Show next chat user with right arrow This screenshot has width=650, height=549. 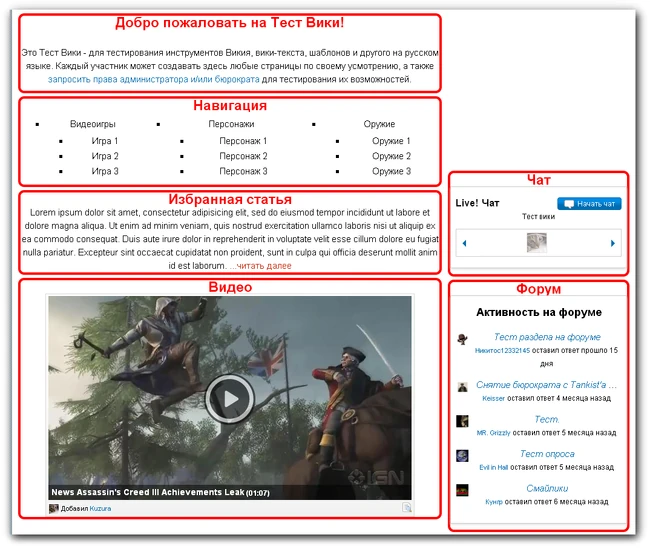(612, 243)
